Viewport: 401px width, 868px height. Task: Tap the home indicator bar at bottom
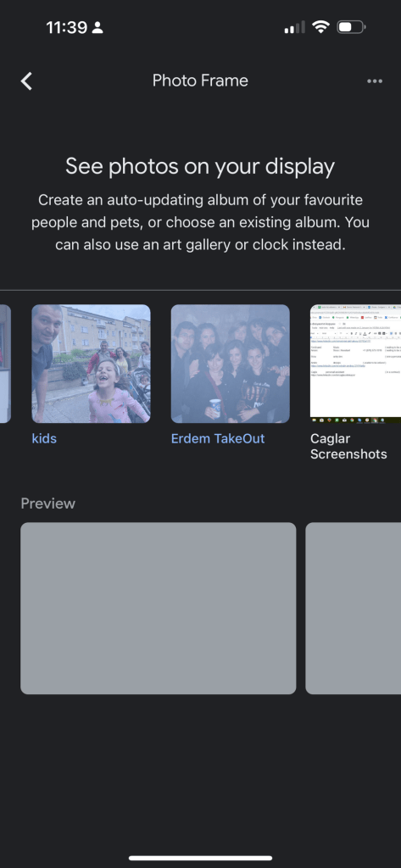tap(200, 858)
